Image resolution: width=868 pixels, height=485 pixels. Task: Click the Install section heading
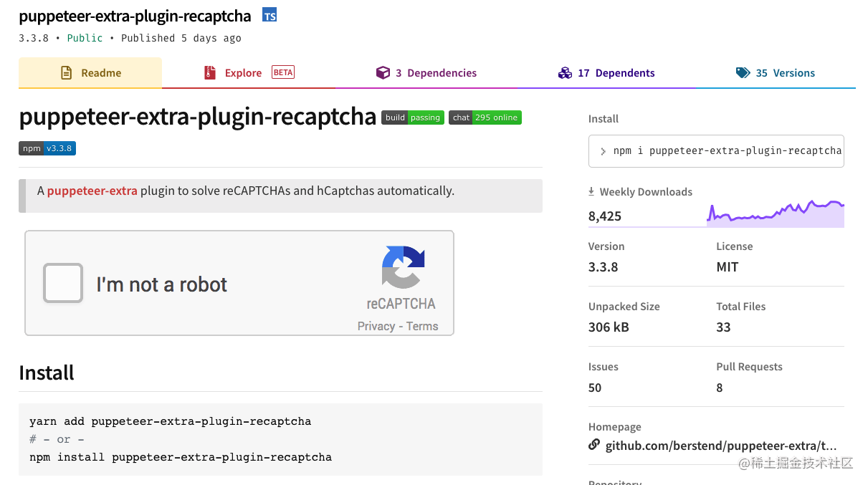(x=47, y=373)
